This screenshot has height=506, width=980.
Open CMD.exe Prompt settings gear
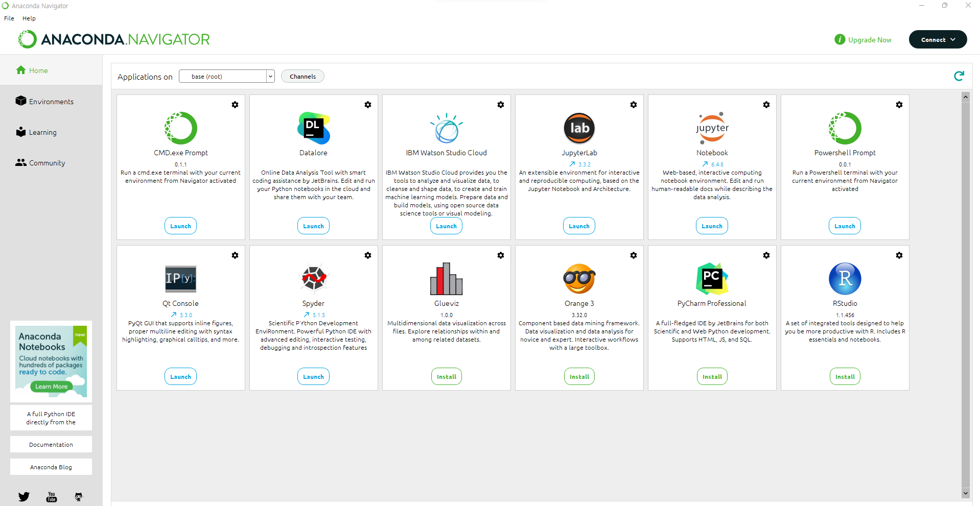point(235,105)
